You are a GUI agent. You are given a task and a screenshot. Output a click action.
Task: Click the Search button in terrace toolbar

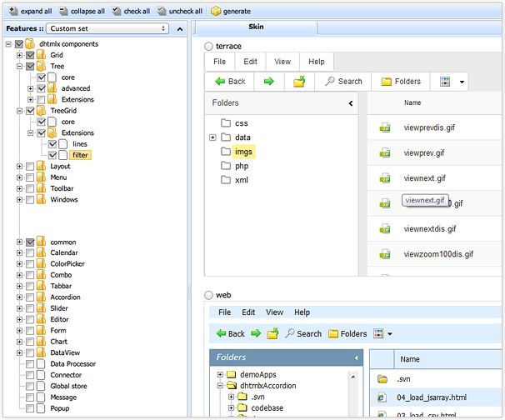coord(343,82)
